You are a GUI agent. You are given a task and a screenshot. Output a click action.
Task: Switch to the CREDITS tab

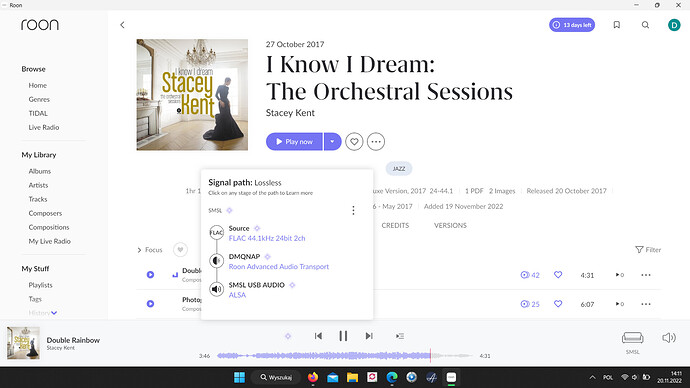tap(395, 225)
